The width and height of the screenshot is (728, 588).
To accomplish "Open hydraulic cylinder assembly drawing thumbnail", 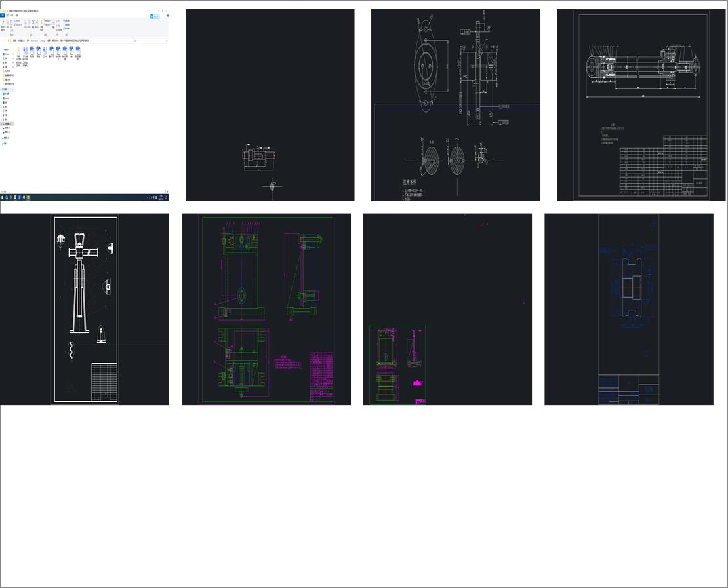I will point(641,105).
